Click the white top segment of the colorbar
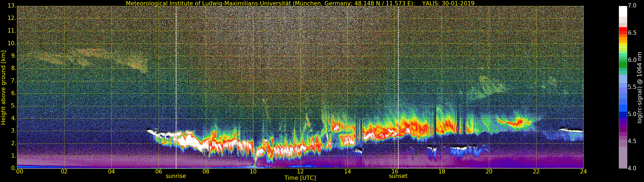 coord(623,12)
